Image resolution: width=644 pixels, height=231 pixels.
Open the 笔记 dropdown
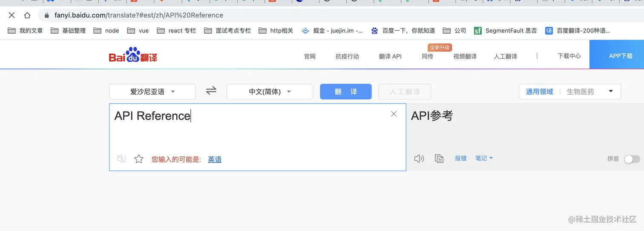coord(484,158)
